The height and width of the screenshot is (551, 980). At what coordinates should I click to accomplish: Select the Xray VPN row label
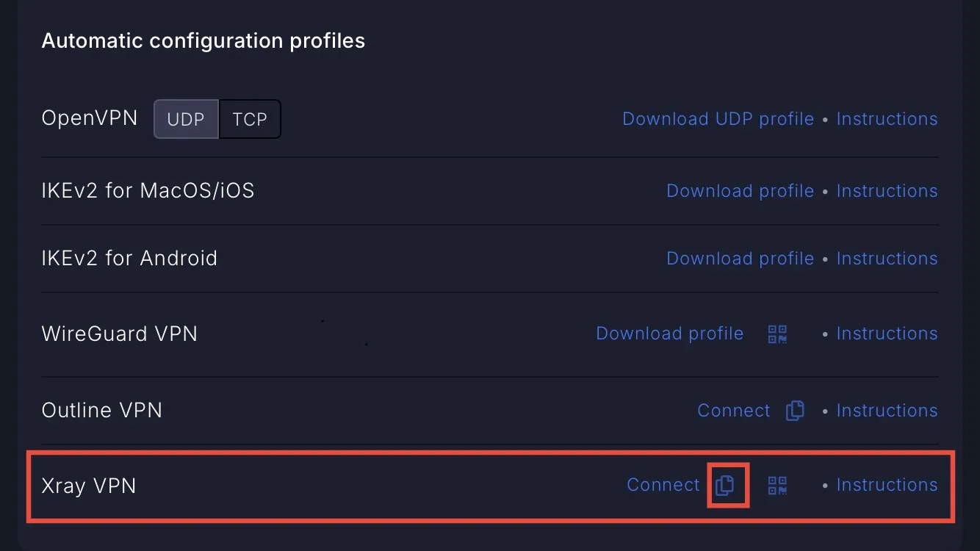pos(89,486)
